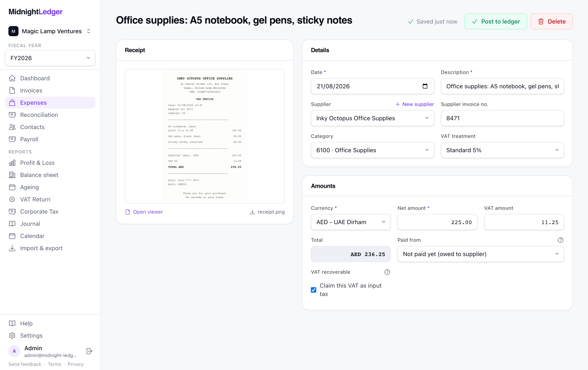Click the Settings gear icon

tap(12, 336)
